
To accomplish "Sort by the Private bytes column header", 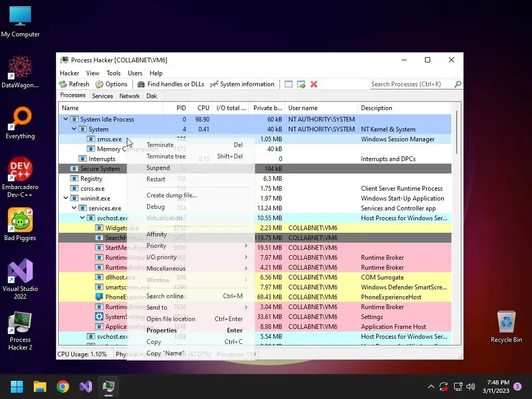I will point(267,108).
